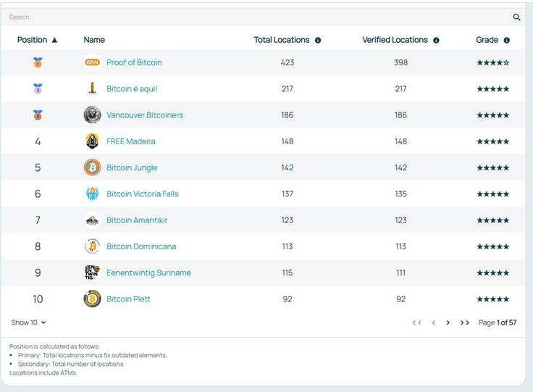Viewport: 533px width, 392px height.
Task: Click the Bitcoin Jungle logo
Action: coord(92,167)
